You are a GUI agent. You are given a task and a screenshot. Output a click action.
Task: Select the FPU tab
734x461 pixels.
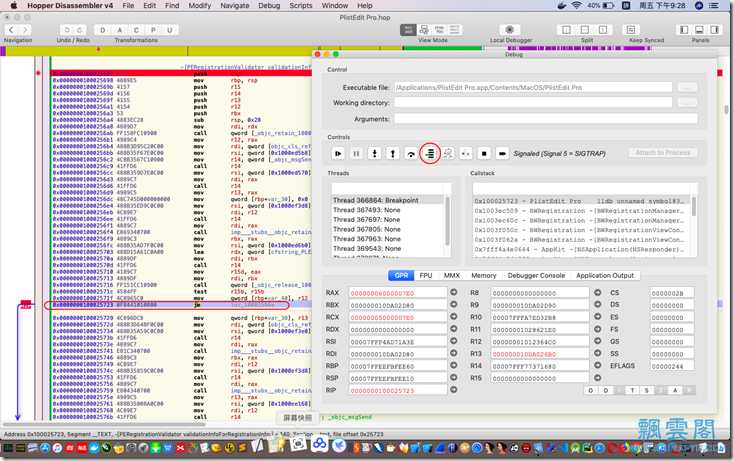pyautogui.click(x=426, y=275)
